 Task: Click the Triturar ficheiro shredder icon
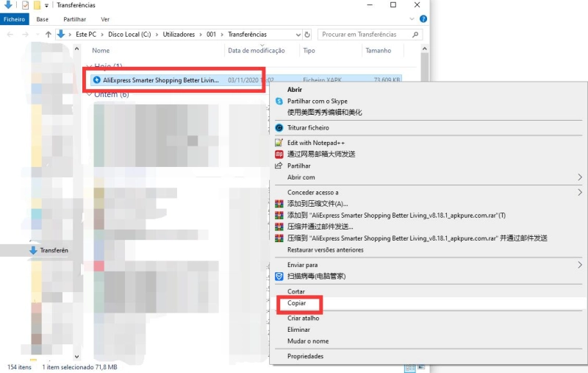point(279,128)
